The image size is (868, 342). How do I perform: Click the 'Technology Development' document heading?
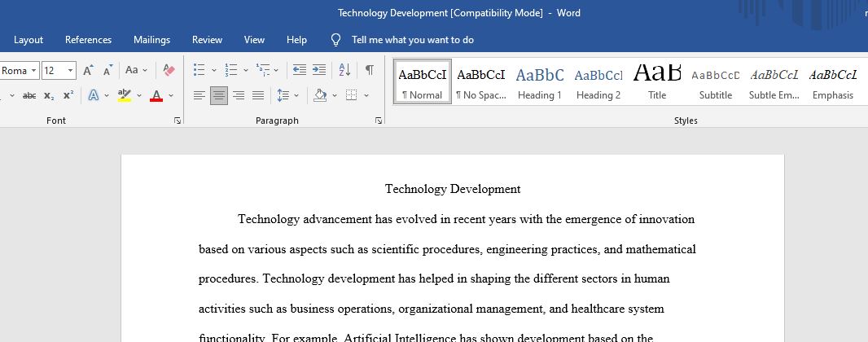tap(453, 189)
